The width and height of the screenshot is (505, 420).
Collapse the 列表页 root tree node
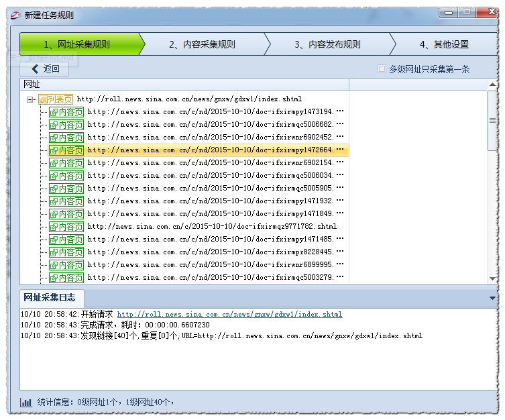30,99
